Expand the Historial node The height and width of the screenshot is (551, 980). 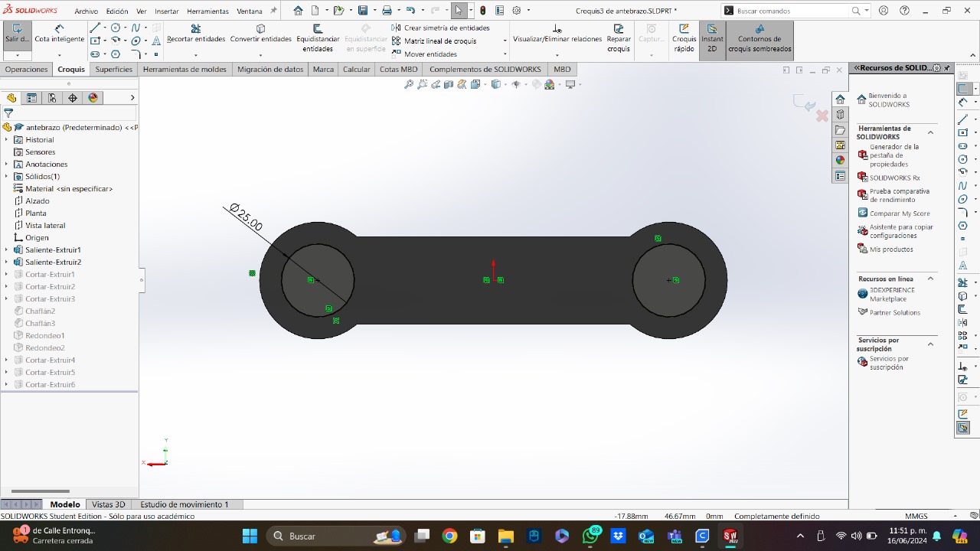7,140
